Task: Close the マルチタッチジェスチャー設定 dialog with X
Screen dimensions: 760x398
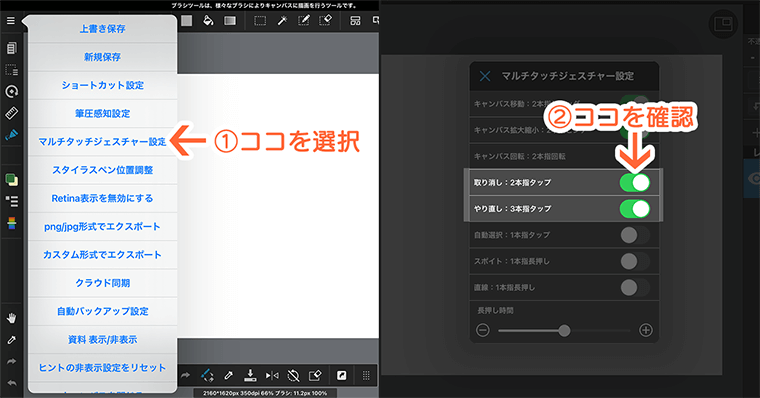Action: point(485,76)
